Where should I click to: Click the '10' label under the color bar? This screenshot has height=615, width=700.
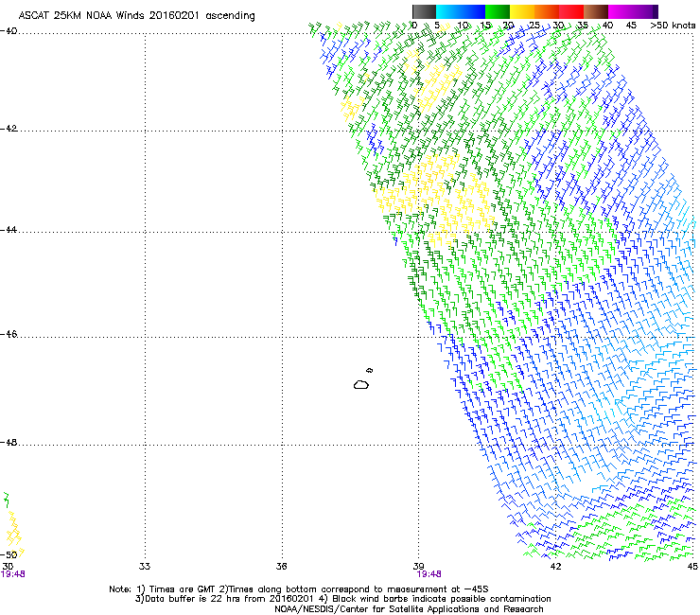[x=463, y=26]
